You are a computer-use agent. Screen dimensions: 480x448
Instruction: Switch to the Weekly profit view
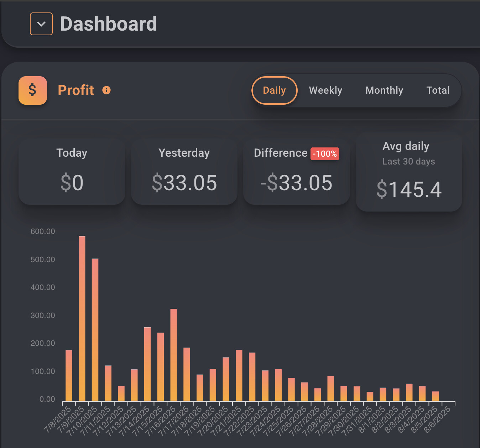pos(325,90)
